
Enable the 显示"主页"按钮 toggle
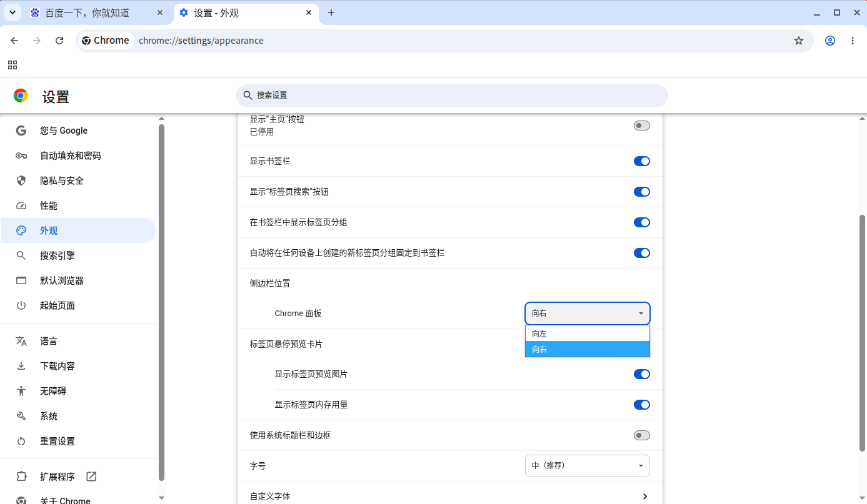[642, 126]
